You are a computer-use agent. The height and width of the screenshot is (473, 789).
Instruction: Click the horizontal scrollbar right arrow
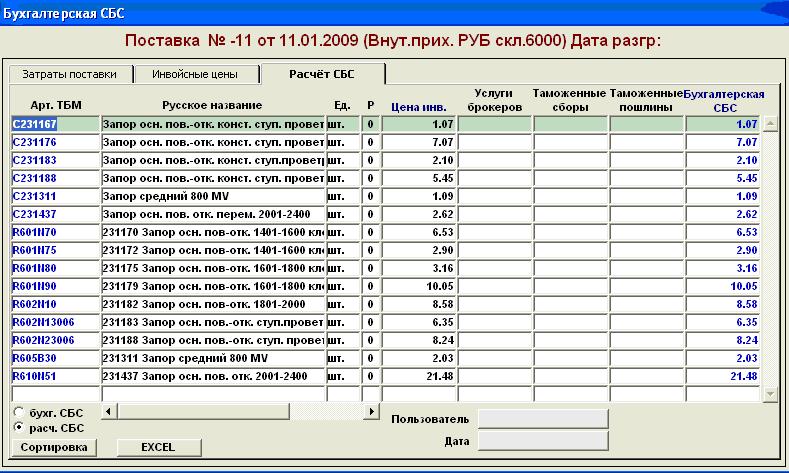coord(371,412)
